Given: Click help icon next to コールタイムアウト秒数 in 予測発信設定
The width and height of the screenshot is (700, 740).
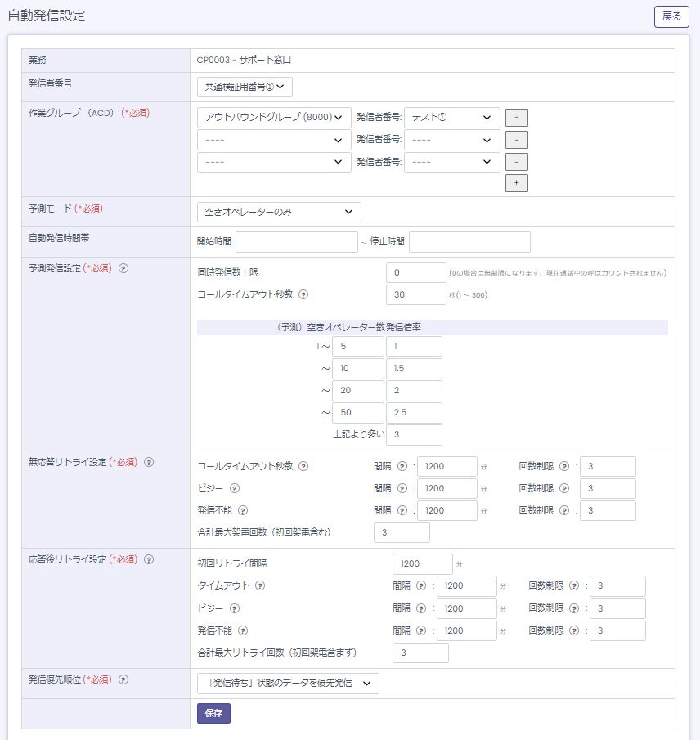Looking at the screenshot, I should 303,294.
